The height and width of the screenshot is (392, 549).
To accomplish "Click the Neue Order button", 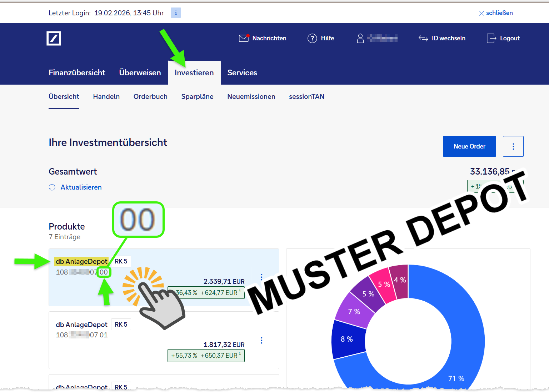I will pos(469,146).
